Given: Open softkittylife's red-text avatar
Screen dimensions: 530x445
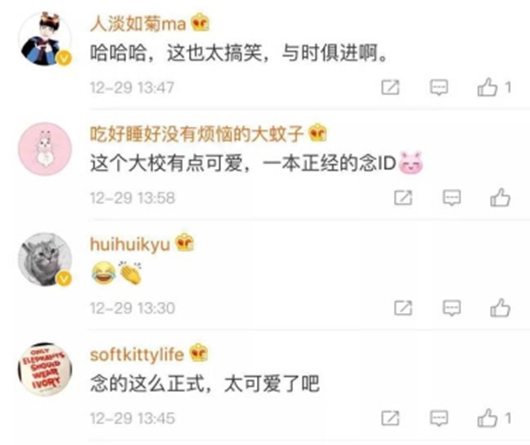Looking at the screenshot, I should click(x=45, y=369).
